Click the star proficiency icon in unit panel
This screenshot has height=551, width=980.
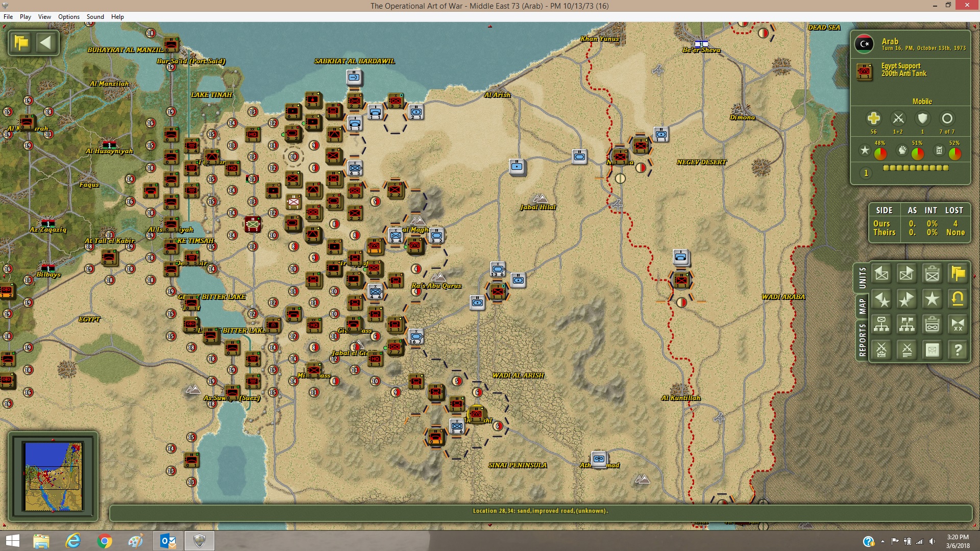pos(865,150)
